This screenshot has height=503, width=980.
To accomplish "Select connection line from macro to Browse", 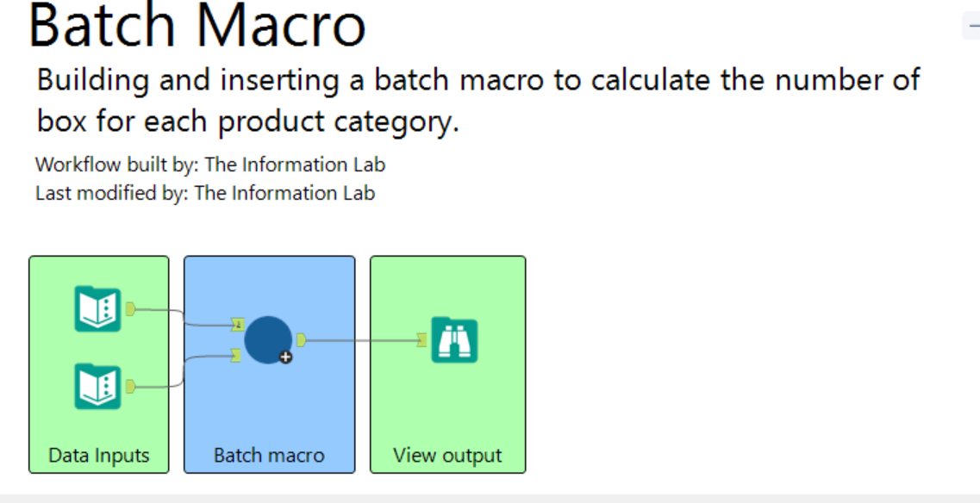I will [x=361, y=340].
